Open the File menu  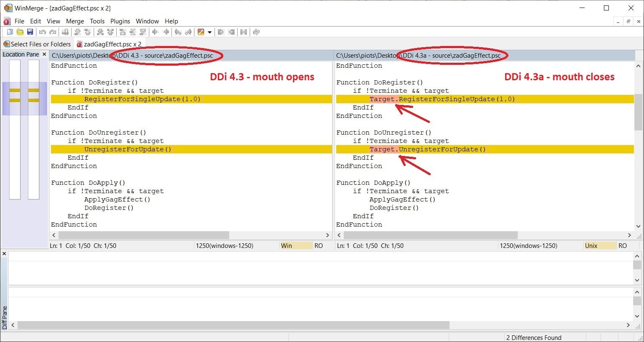coord(19,21)
